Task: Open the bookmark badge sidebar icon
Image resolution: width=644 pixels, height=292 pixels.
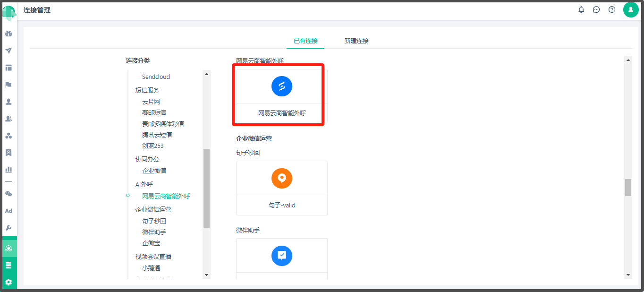Action: click(8, 153)
